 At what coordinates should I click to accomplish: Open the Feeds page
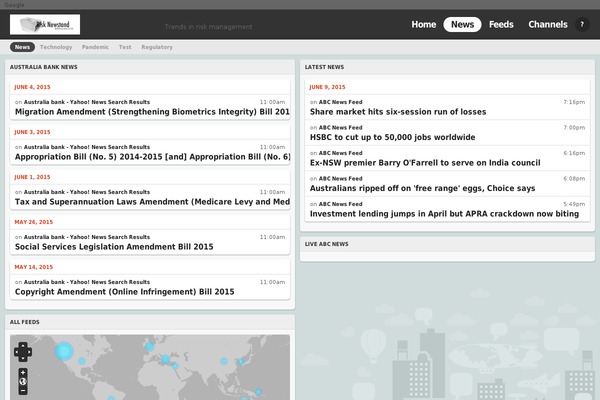pos(501,24)
